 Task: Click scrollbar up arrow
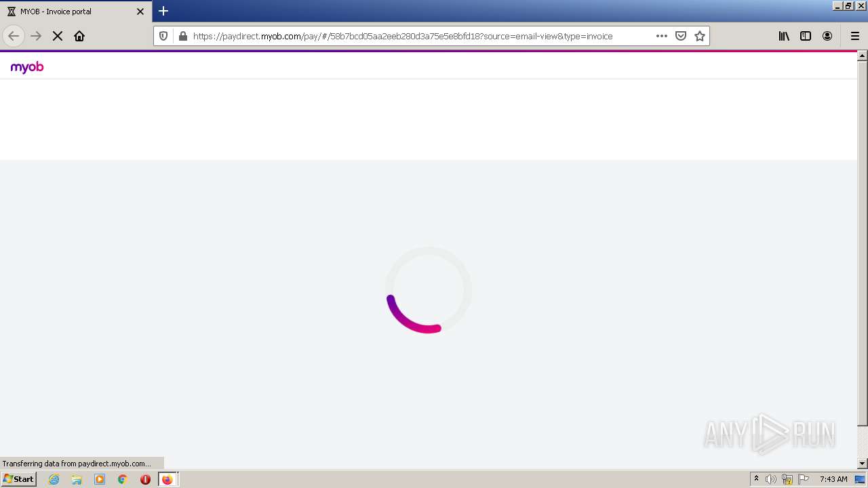tap(863, 56)
